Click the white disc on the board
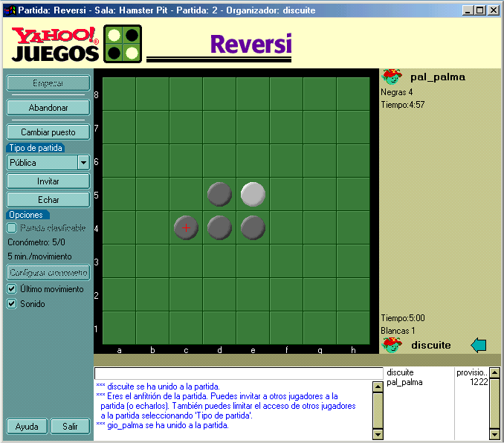 coord(253,194)
